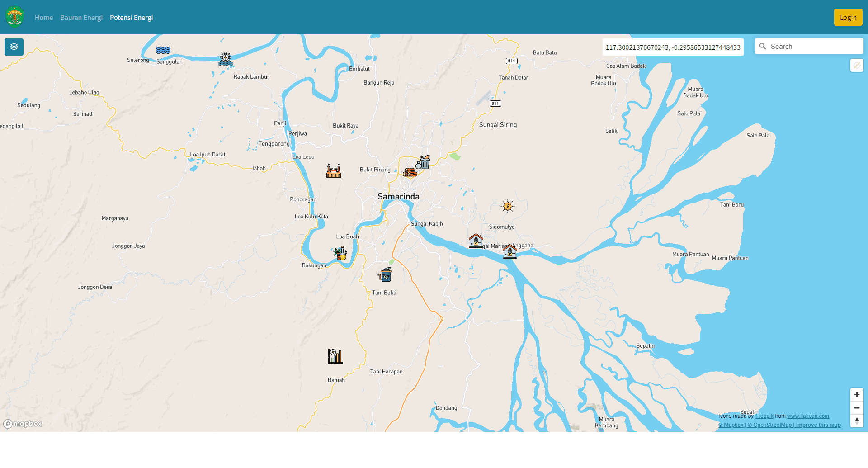The height and width of the screenshot is (468, 868).
Task: Select the house energy marker near Anggana
Action: [x=510, y=251]
